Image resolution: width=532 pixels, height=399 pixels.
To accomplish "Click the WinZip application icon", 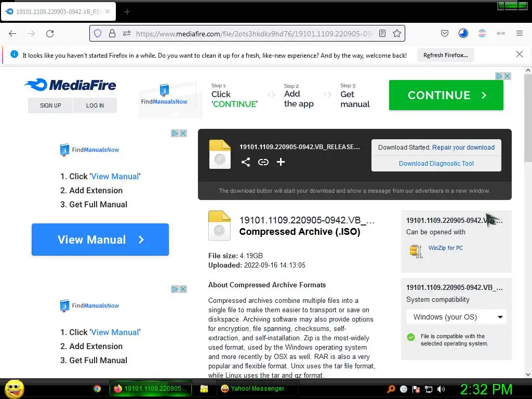I will [x=416, y=251].
